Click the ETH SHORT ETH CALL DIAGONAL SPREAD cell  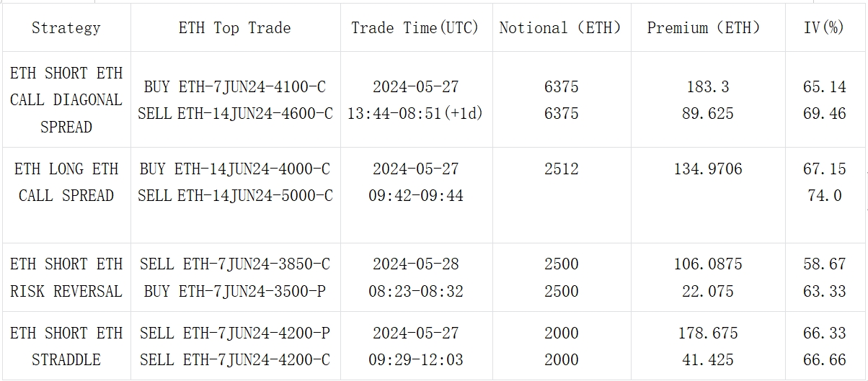pos(66,99)
